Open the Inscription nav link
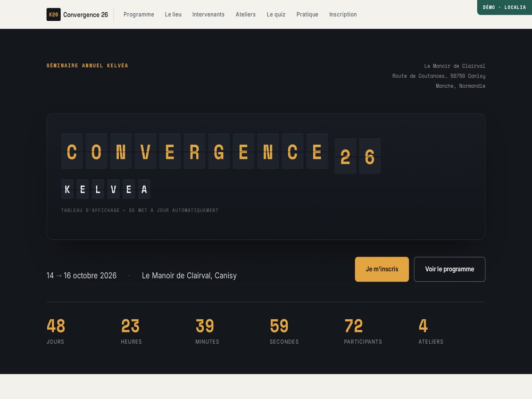This screenshot has width=532, height=399. 343,14
